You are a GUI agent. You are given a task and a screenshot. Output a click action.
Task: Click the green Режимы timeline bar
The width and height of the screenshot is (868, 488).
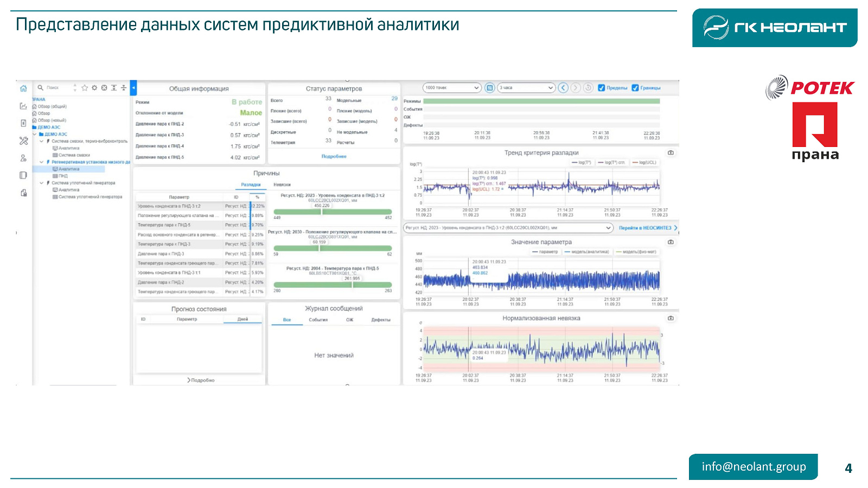point(541,101)
